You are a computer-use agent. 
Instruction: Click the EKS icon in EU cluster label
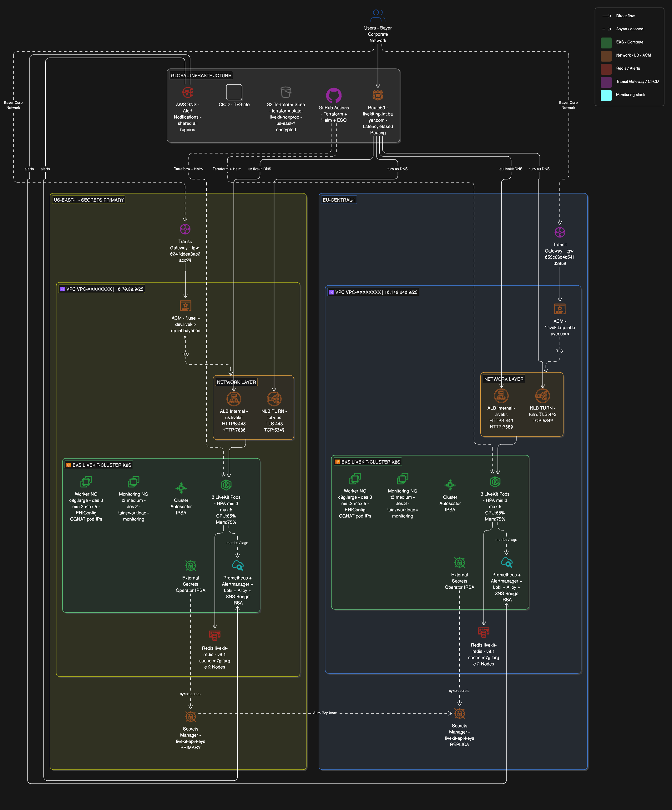pyautogui.click(x=337, y=462)
